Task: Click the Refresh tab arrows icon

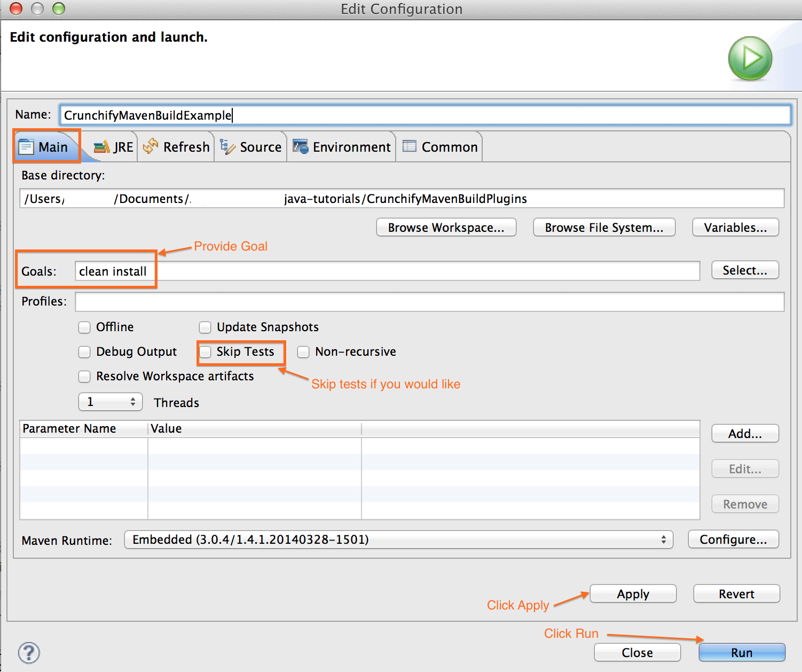Action: (x=151, y=146)
